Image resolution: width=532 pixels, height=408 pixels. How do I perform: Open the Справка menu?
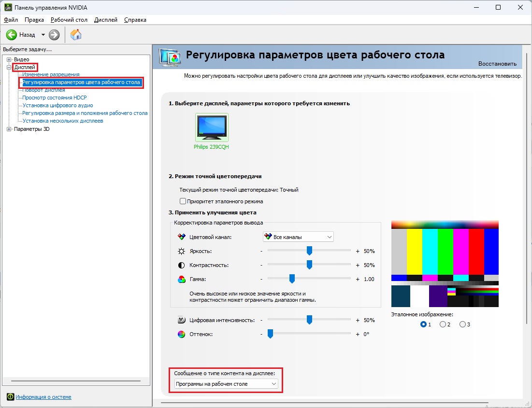[135, 20]
